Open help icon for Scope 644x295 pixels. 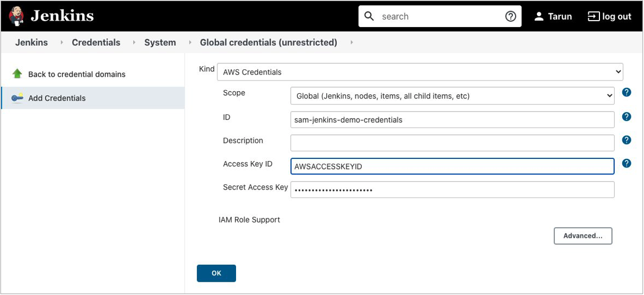click(626, 93)
